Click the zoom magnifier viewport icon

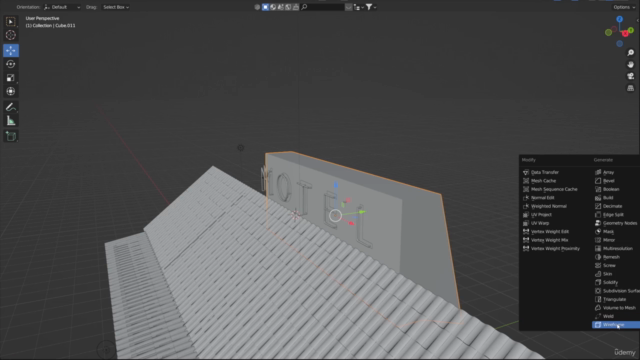click(631, 53)
